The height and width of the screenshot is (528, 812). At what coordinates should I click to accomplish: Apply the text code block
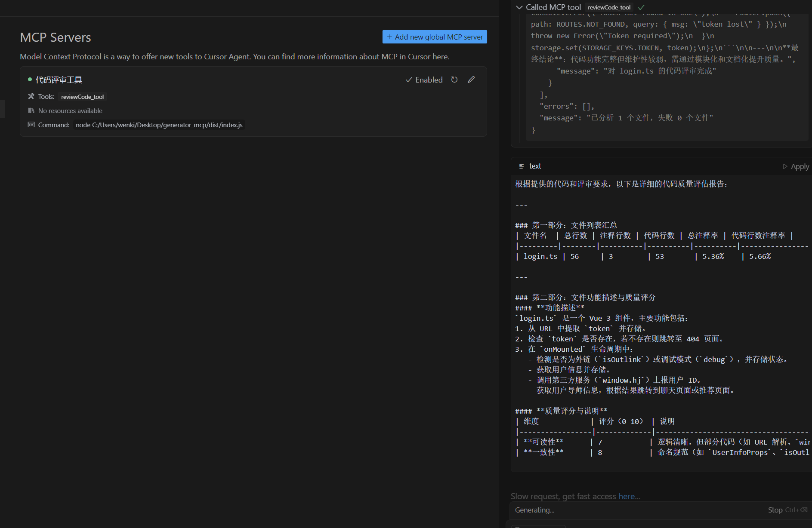pos(796,166)
